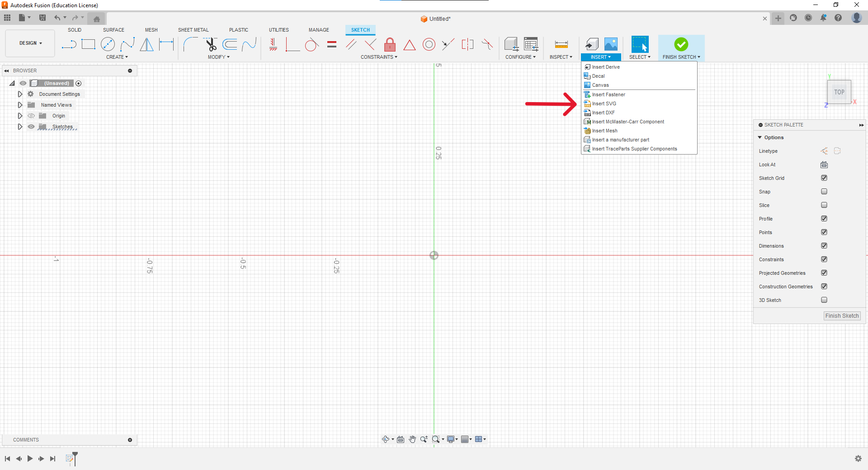Screen dimensions: 868x470
Task: Expand the Sketches node
Action: click(20, 127)
